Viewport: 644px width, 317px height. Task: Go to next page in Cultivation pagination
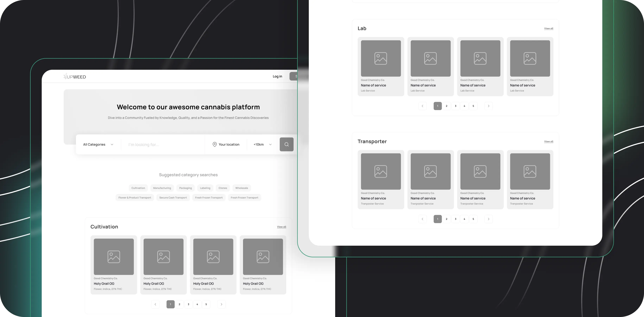pyautogui.click(x=222, y=304)
